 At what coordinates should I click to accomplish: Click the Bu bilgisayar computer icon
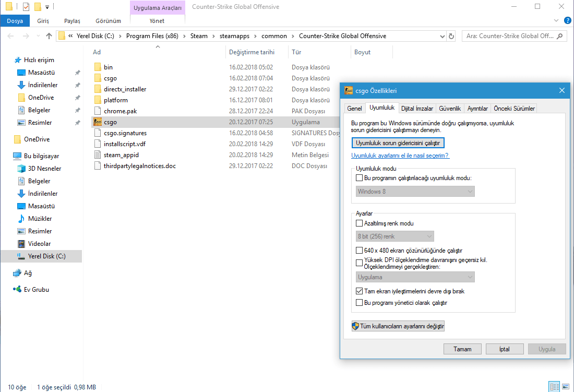point(17,156)
